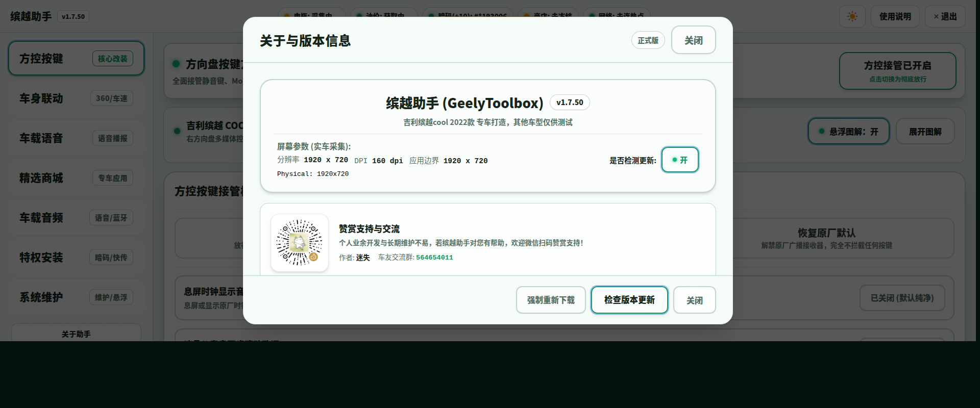Click the 强制重新下载 button
980x408 pixels.
click(x=551, y=300)
